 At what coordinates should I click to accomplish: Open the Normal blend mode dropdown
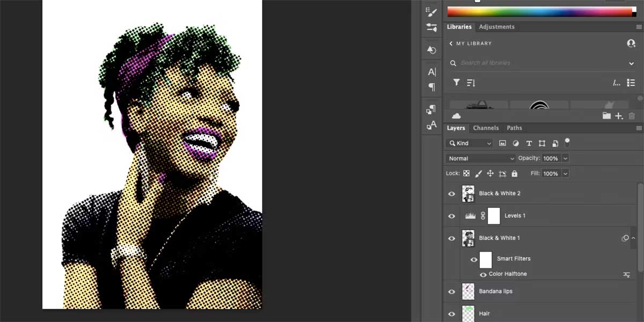480,158
